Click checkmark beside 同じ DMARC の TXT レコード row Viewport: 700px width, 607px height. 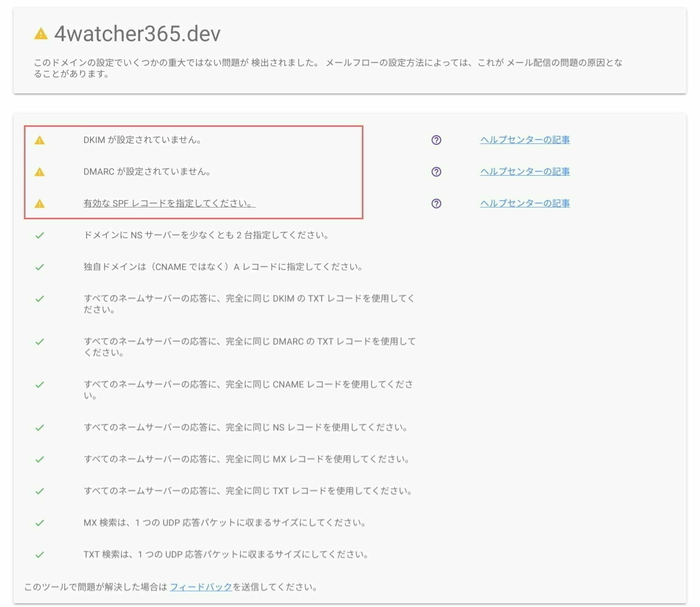(x=40, y=342)
